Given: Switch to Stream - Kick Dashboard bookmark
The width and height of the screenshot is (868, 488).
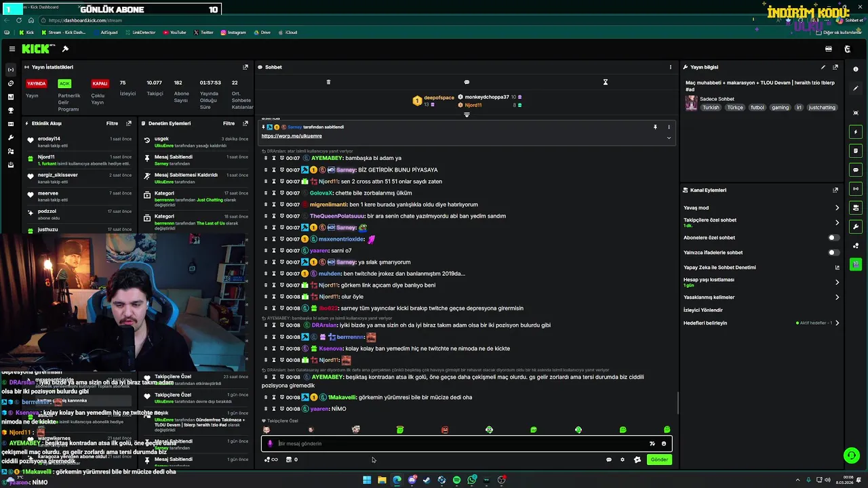Looking at the screenshot, I should (64, 33).
